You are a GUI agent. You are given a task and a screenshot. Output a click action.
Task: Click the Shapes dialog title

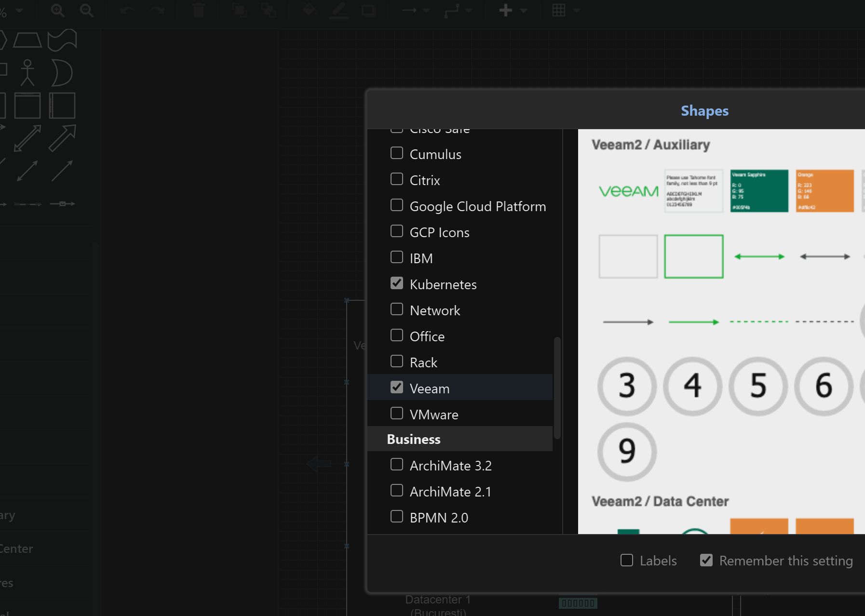[x=704, y=111]
